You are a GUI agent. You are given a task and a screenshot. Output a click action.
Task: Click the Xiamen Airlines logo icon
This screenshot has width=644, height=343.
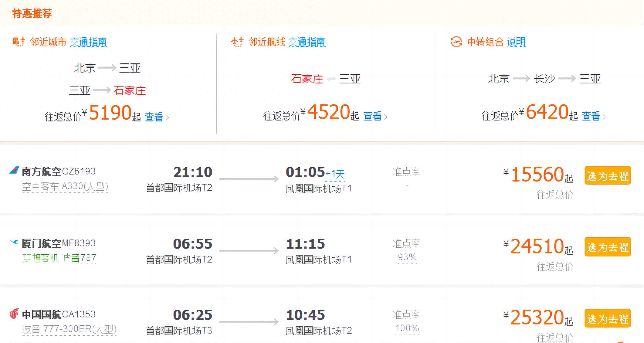click(14, 242)
